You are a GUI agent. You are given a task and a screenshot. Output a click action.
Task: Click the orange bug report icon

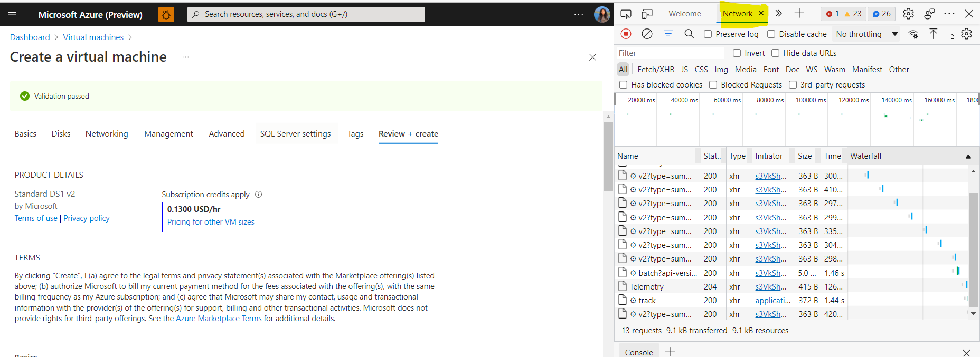pyautogui.click(x=166, y=15)
